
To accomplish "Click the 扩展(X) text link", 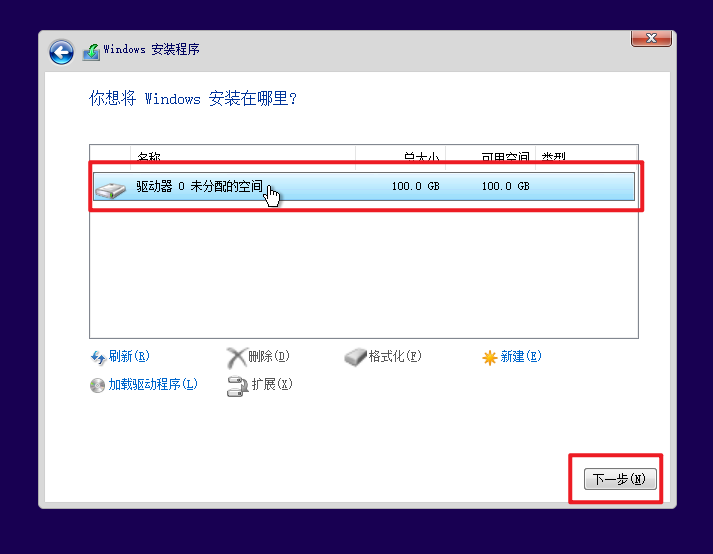I will point(272,385).
